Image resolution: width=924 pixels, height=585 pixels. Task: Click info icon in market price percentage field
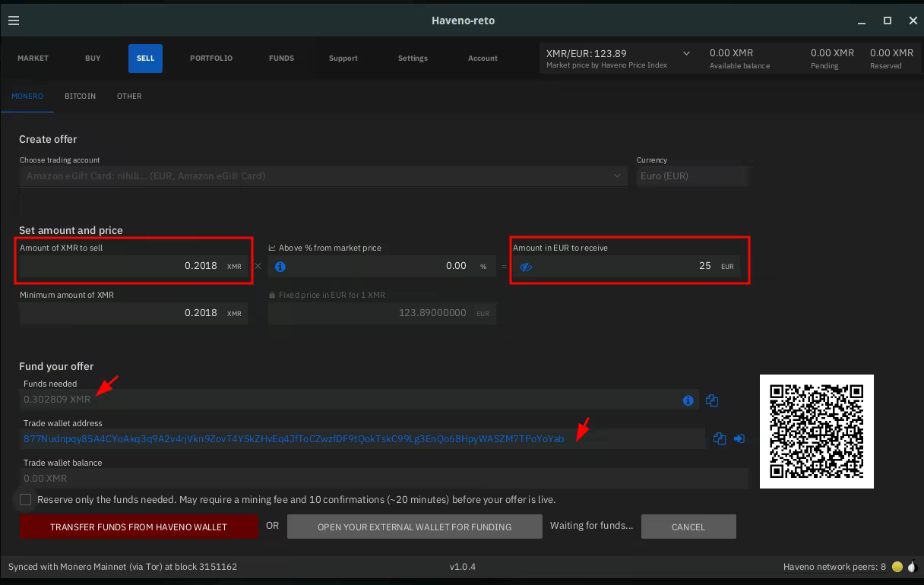click(280, 267)
